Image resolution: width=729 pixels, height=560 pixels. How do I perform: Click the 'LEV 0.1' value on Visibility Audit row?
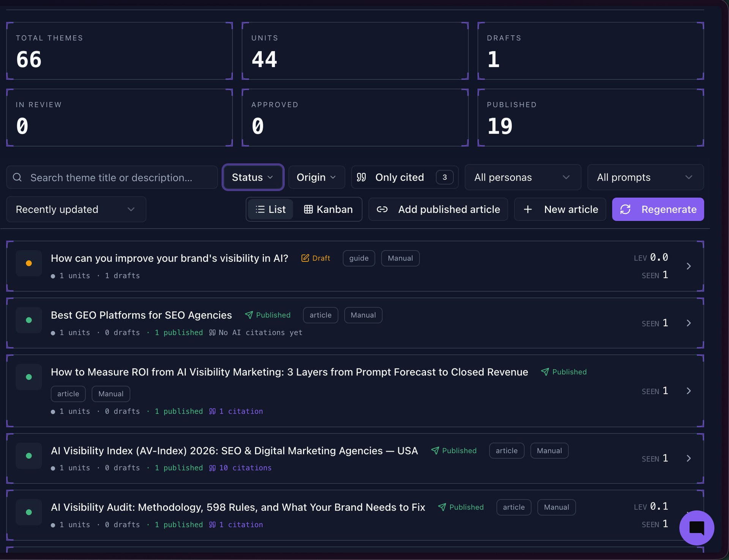(651, 507)
